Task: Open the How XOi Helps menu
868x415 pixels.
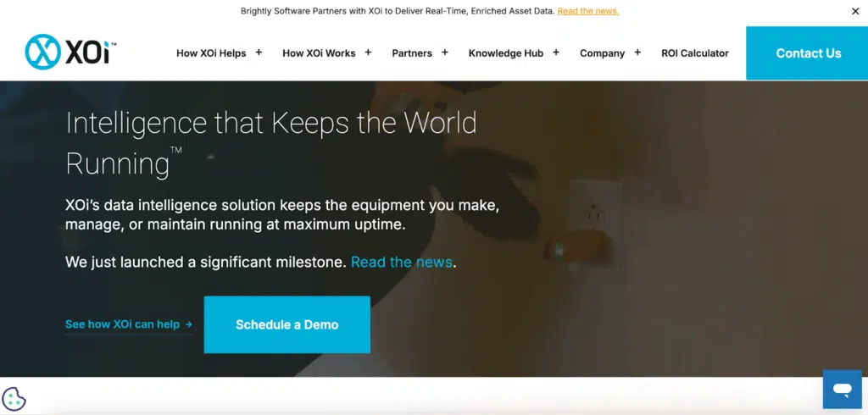Action: tap(211, 53)
